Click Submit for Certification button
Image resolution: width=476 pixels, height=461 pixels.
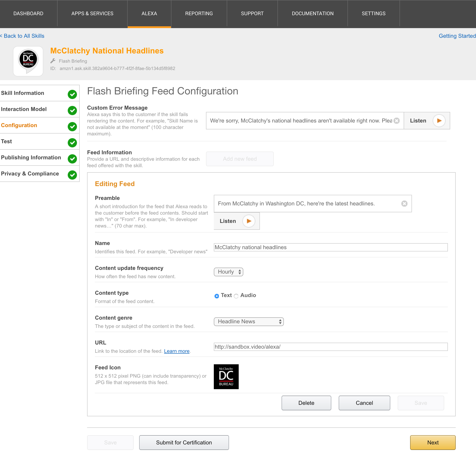coord(184,442)
